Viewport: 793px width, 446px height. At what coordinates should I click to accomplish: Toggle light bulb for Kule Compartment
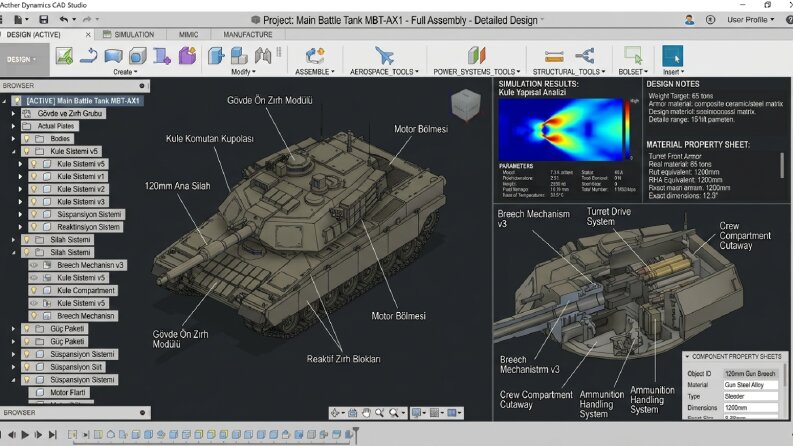pos(34,290)
